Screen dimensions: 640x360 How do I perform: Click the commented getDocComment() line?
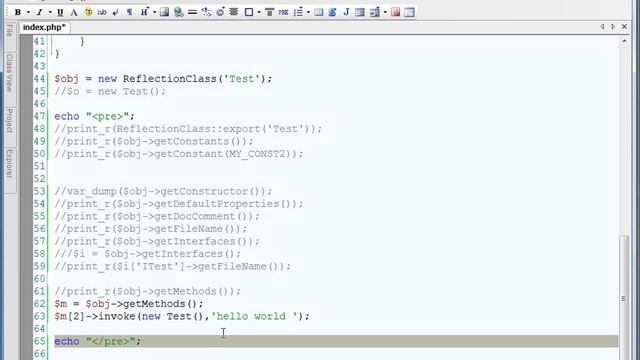(157, 216)
